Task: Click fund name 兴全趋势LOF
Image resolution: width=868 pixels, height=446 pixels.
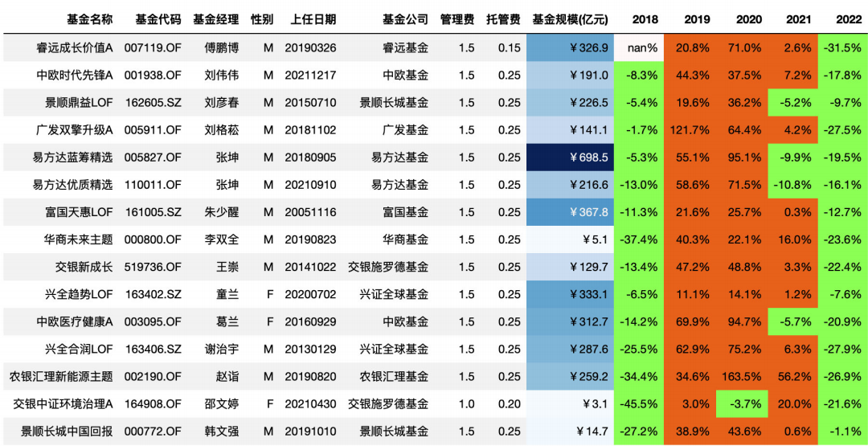Action: (x=79, y=294)
